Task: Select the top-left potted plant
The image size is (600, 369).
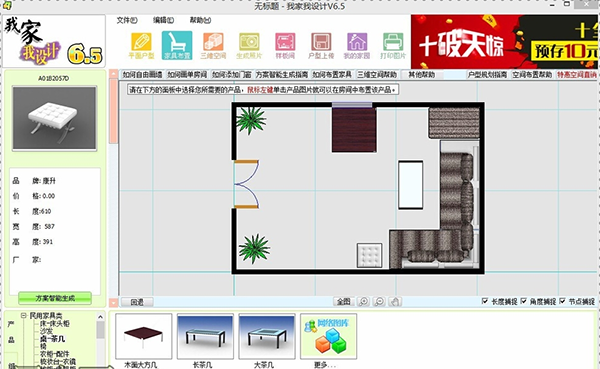Action: tap(251, 120)
